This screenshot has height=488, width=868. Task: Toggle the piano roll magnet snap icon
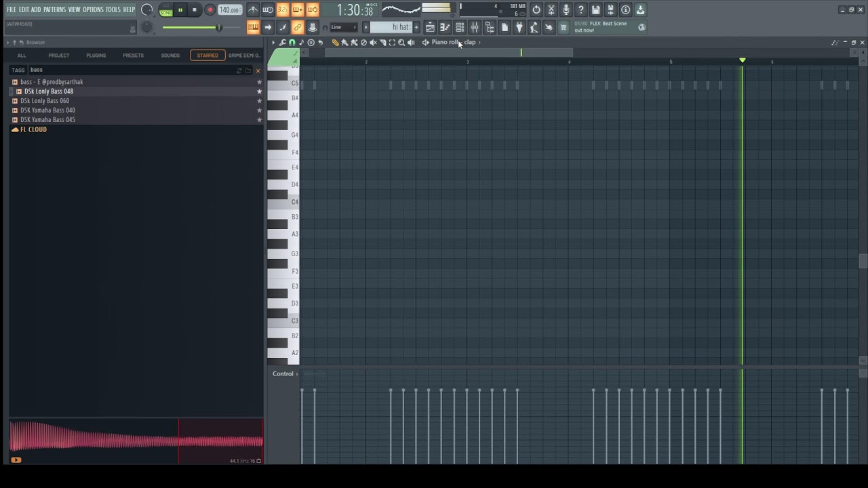(x=292, y=42)
